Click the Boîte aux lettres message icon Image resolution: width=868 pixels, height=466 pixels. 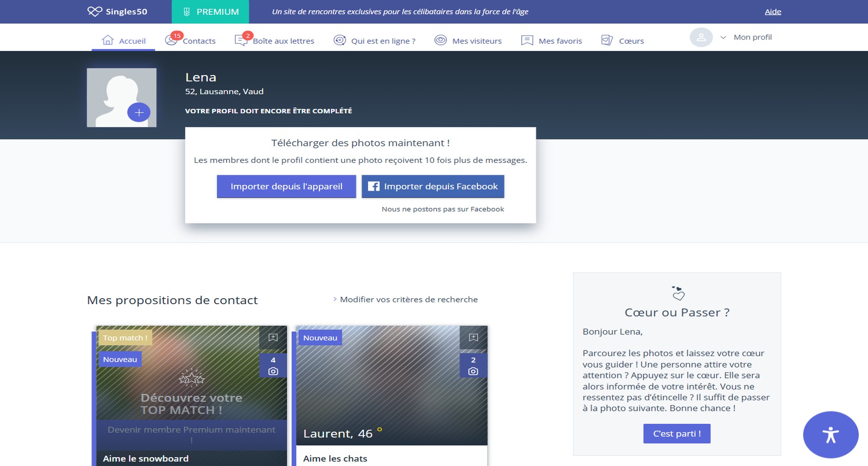[241, 40]
